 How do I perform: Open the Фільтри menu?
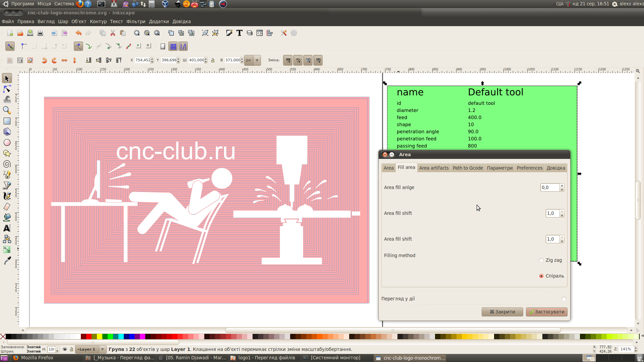pos(136,21)
